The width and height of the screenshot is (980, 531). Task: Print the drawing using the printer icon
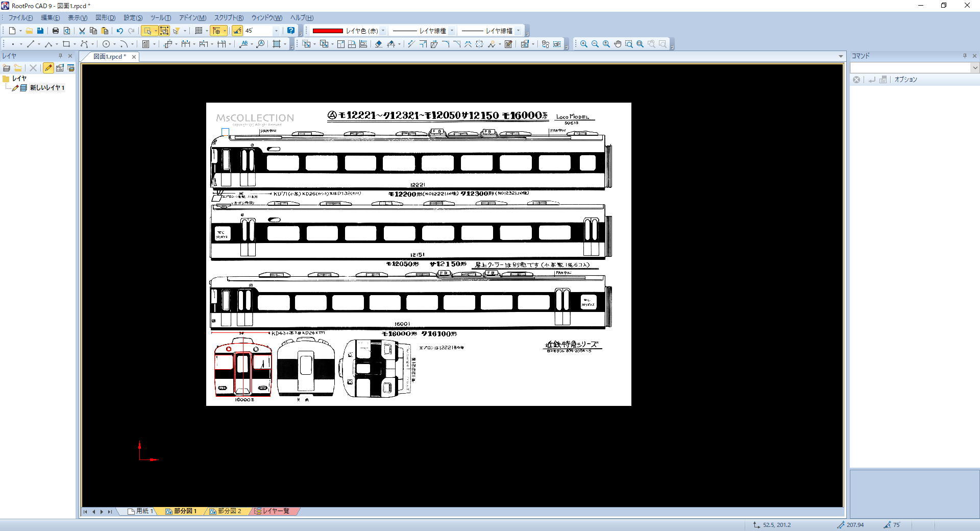pyautogui.click(x=56, y=31)
